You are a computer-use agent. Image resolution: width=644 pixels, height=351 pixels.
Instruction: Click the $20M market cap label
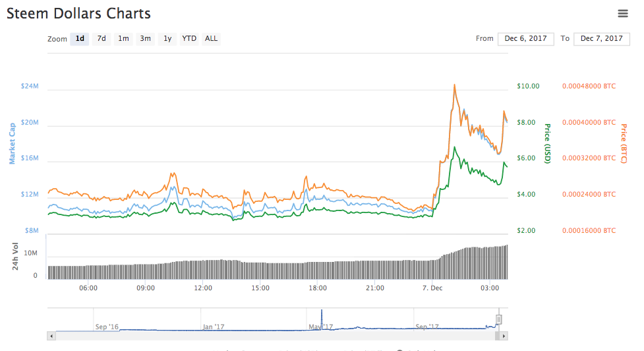pyautogui.click(x=30, y=122)
